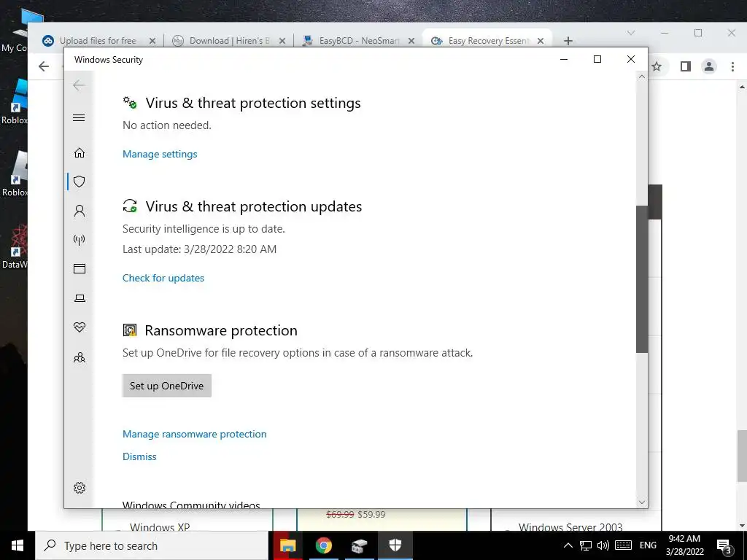Open Account protection person icon
The height and width of the screenshot is (560, 747).
point(80,211)
